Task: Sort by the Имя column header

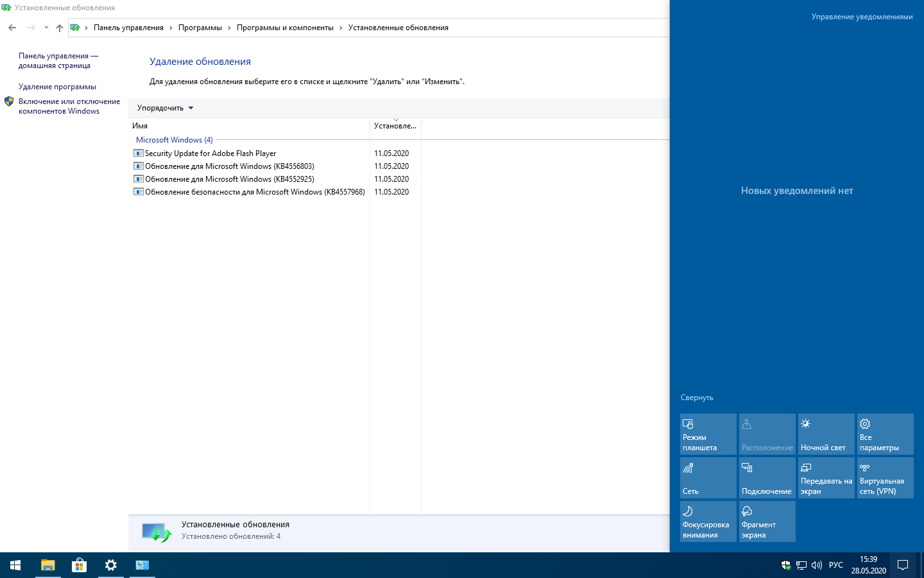Action: point(249,126)
